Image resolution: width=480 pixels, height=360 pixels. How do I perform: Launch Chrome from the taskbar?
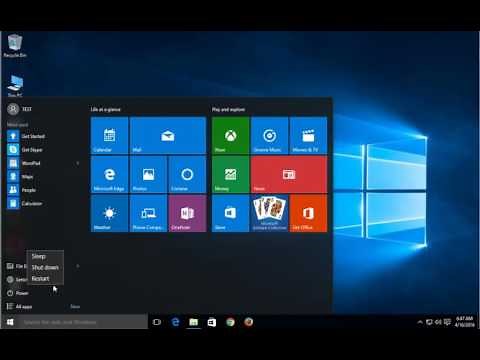click(x=230, y=322)
